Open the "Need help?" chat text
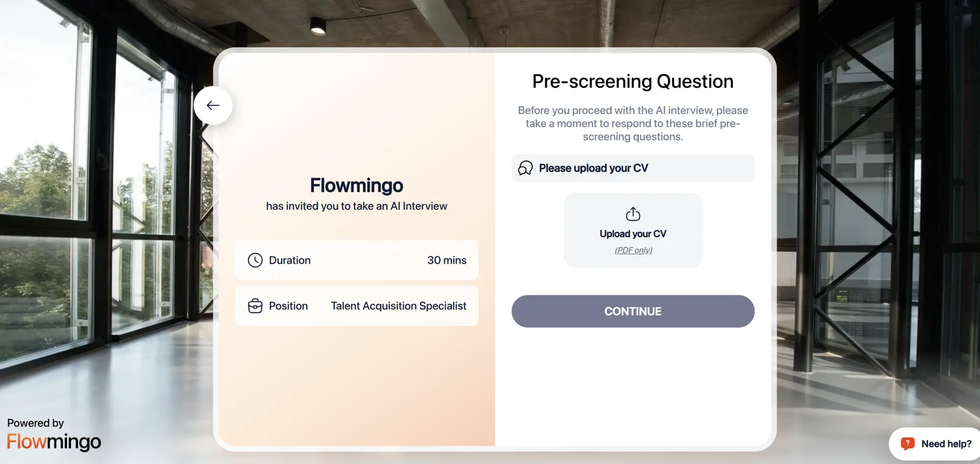Viewport: 980px width, 464px height. tap(946, 444)
